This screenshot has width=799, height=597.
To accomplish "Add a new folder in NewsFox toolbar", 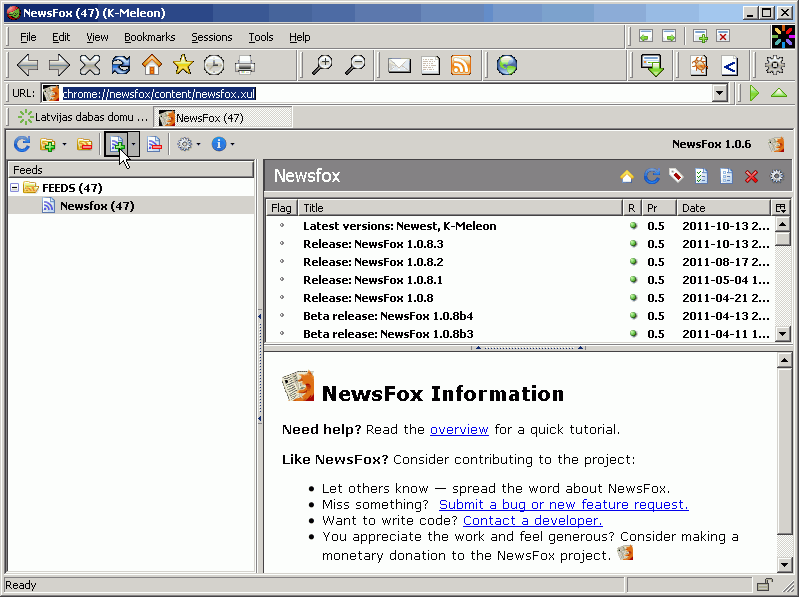I will click(47, 145).
